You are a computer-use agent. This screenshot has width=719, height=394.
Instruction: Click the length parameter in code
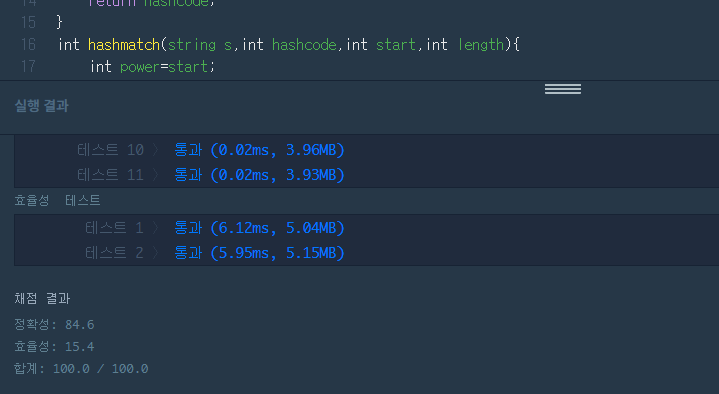481,44
